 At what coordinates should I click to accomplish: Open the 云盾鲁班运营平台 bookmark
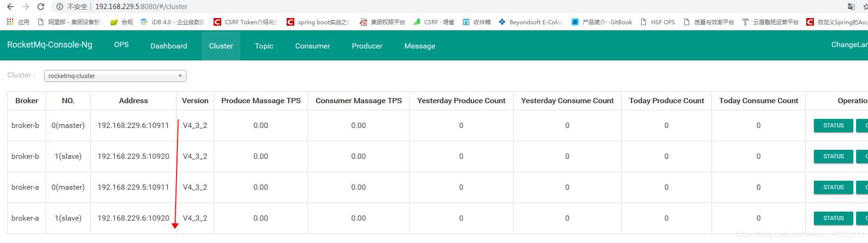pos(770,22)
